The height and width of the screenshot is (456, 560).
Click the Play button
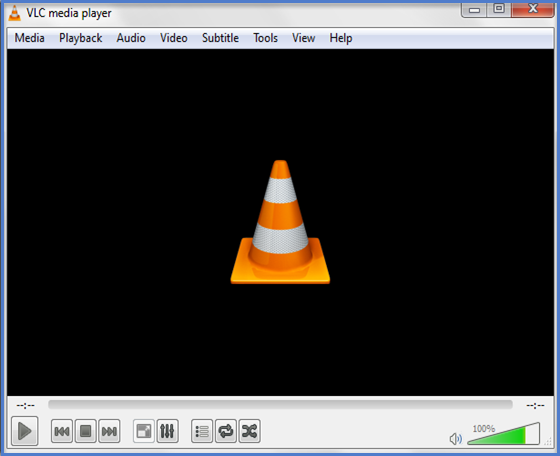coord(24,431)
